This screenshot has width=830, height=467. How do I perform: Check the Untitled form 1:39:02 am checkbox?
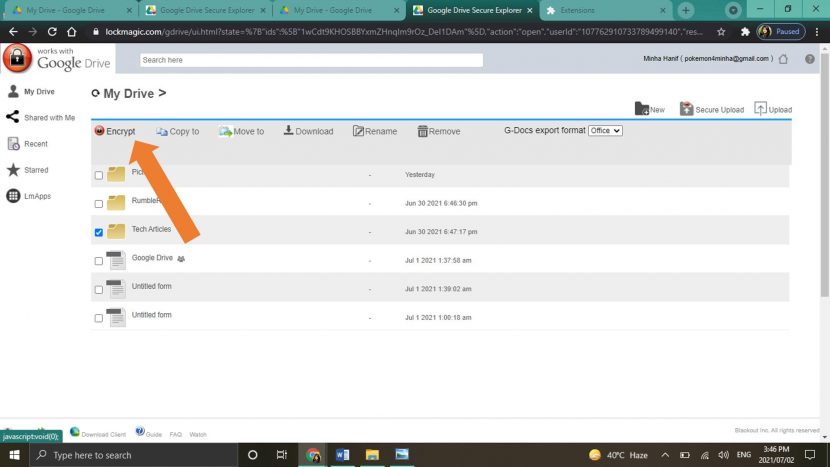click(98, 290)
